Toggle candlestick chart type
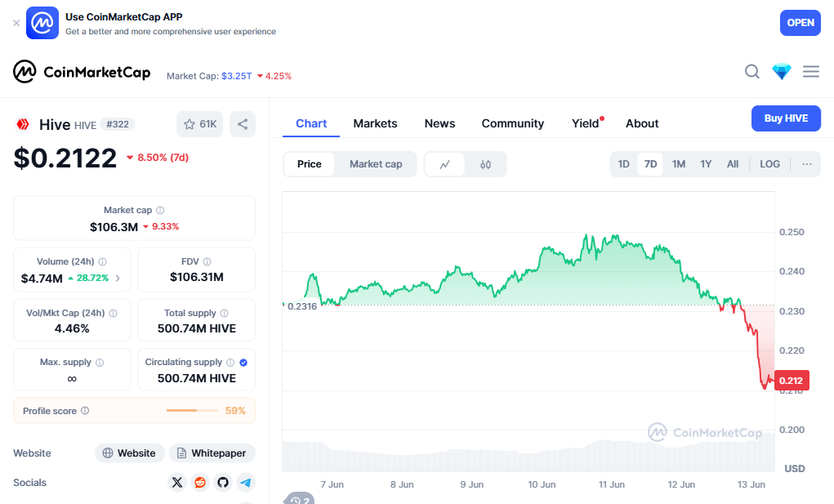 (486, 164)
